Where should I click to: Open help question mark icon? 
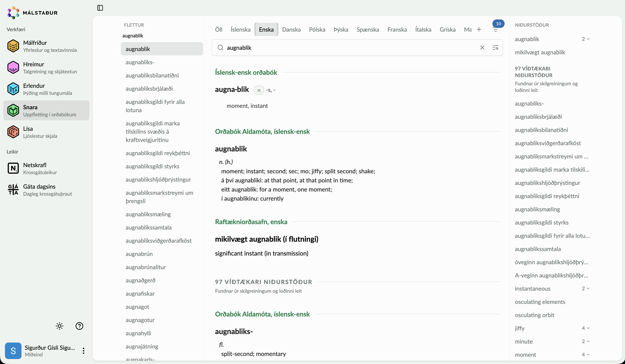[x=79, y=326]
